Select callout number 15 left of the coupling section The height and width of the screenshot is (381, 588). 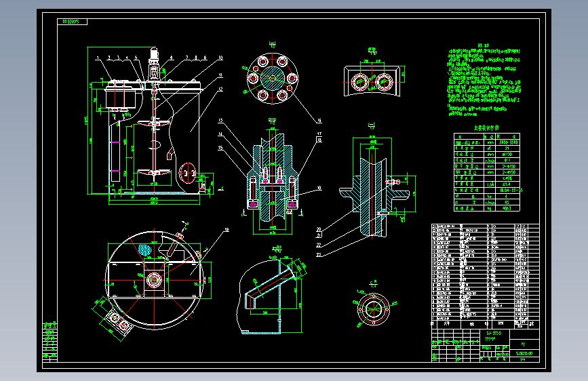[x=220, y=148]
